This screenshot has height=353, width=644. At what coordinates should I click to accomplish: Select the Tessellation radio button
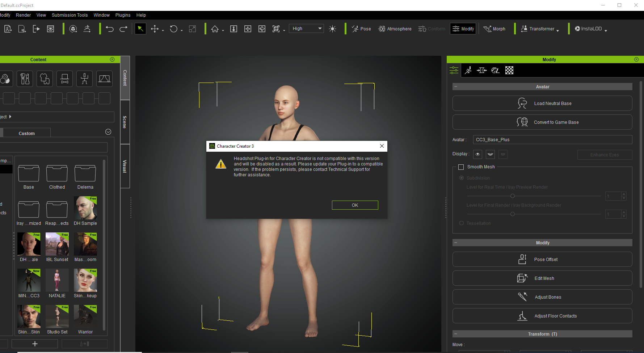(x=462, y=223)
